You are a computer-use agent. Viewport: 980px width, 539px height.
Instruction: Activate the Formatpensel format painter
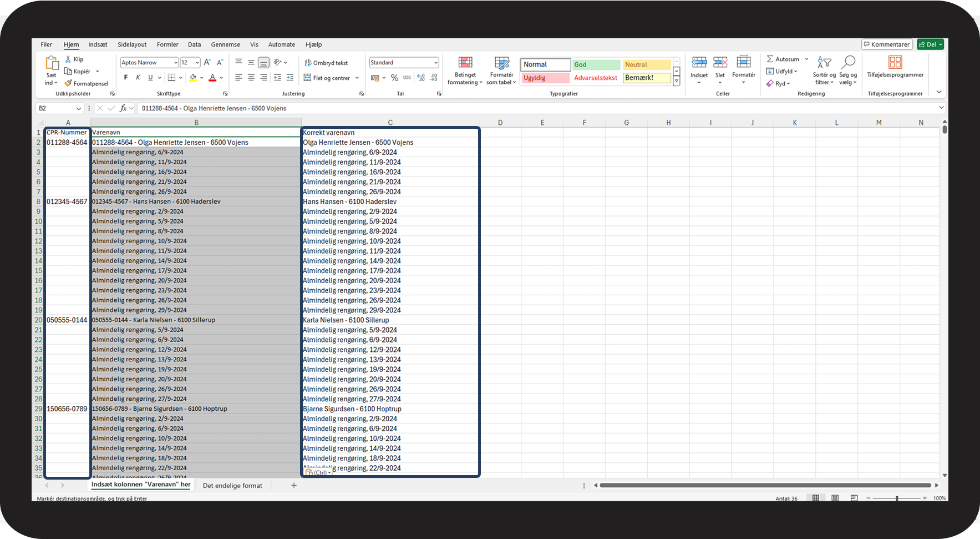tap(86, 83)
